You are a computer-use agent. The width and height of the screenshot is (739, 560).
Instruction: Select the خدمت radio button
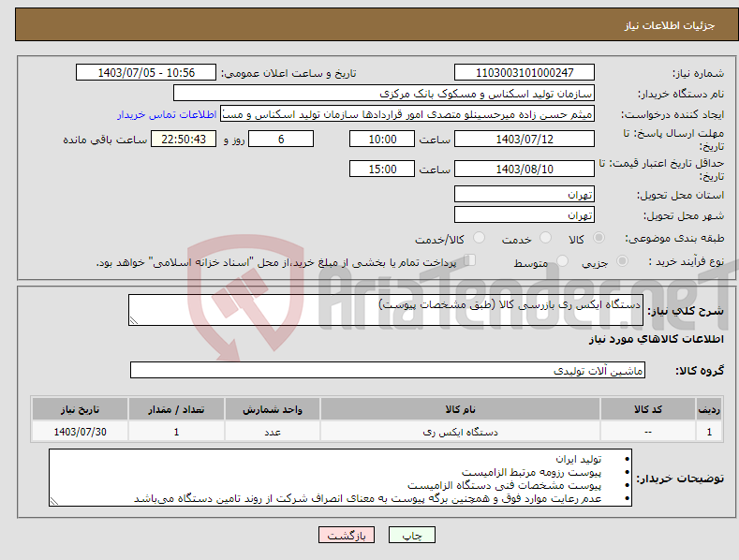click(x=545, y=238)
